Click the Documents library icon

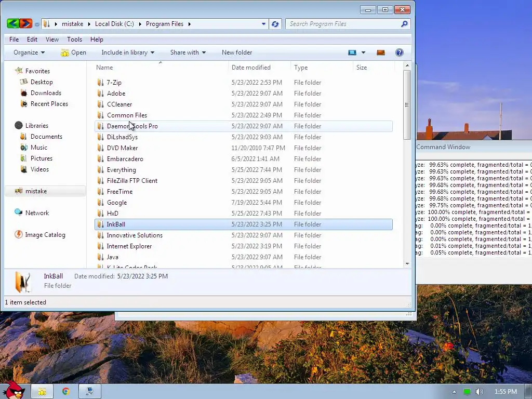tap(23, 137)
